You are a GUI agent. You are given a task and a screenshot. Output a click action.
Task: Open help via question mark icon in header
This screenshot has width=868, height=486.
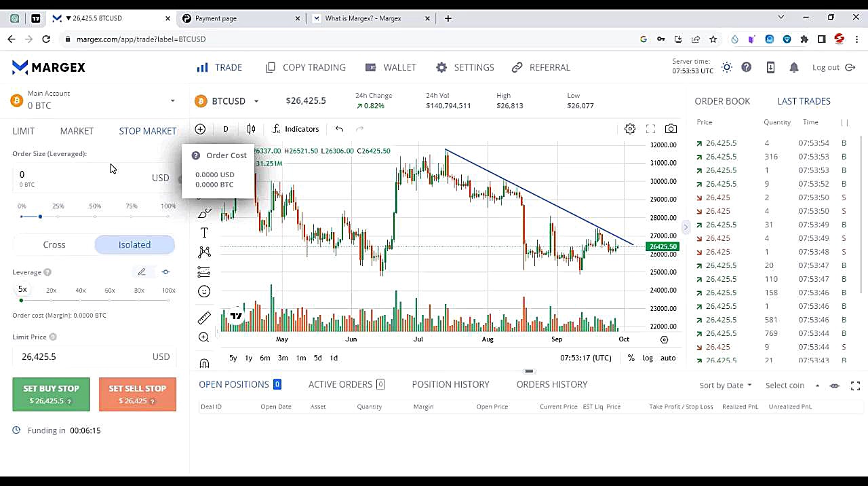pyautogui.click(x=747, y=67)
